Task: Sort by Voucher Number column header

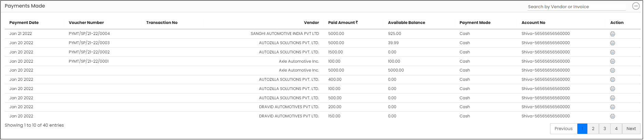Action: coord(86,23)
